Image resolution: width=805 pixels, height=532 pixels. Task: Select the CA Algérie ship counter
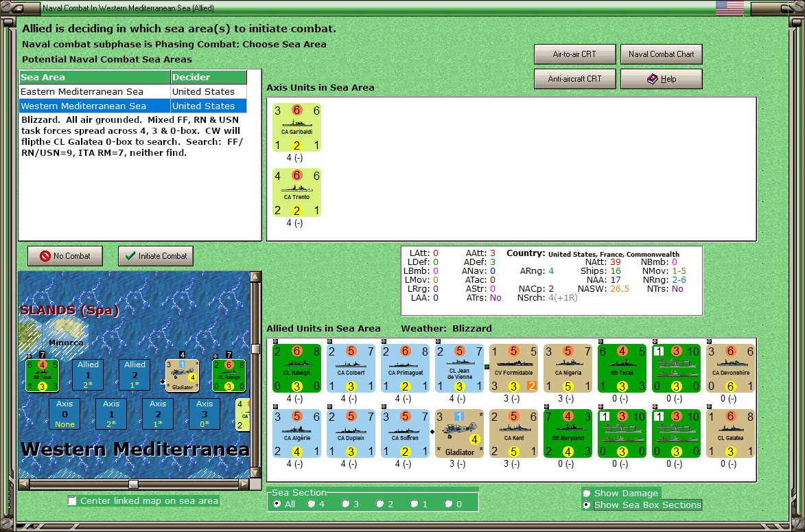(x=296, y=433)
